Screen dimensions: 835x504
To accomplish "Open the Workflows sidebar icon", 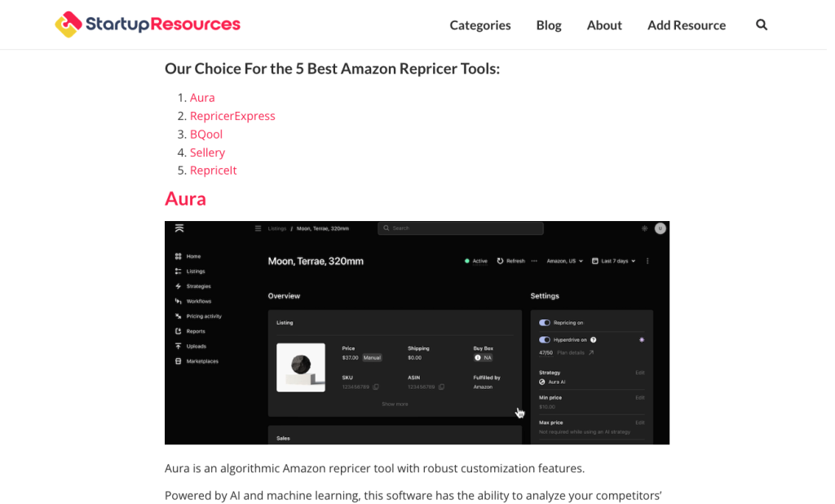I will (178, 301).
